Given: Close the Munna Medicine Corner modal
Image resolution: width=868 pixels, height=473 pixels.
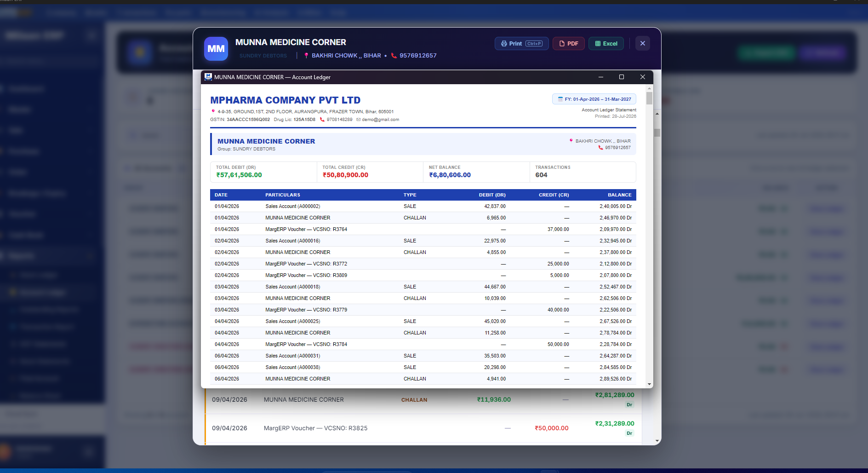Looking at the screenshot, I should pyautogui.click(x=643, y=43).
